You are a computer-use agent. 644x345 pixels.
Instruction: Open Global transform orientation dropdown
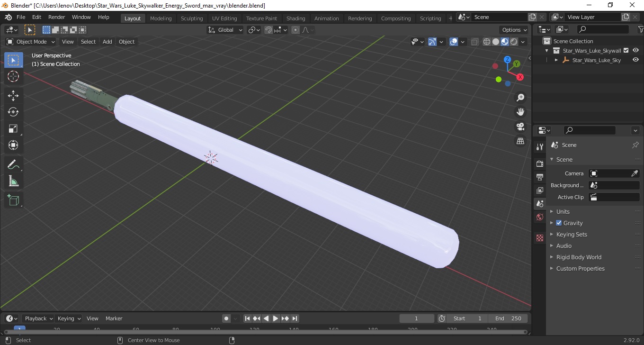click(x=225, y=30)
